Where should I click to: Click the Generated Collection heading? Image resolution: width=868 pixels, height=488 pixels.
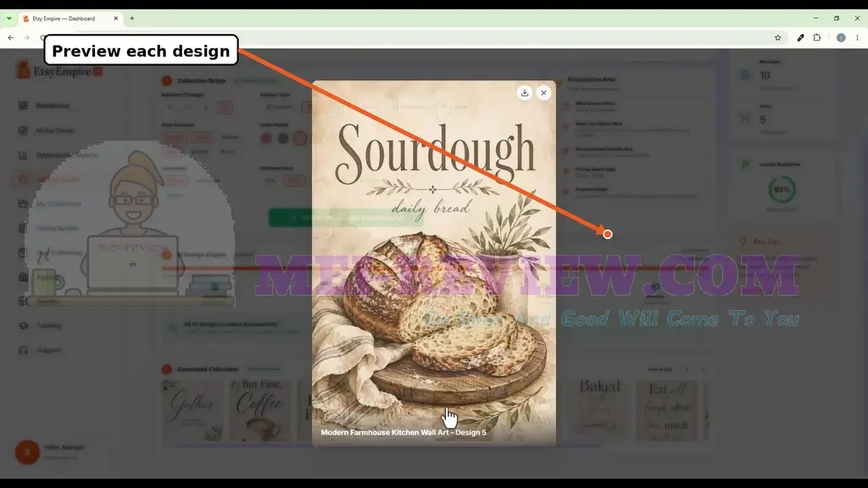[x=208, y=369]
